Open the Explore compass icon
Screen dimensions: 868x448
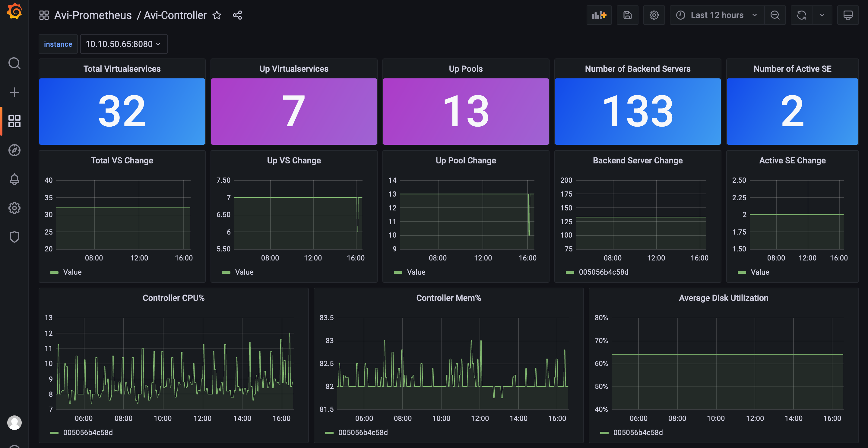(x=14, y=150)
